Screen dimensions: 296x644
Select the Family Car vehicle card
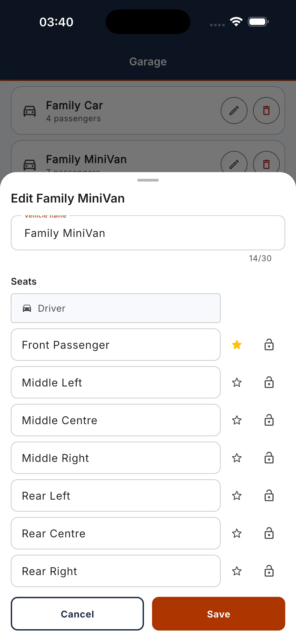(148, 110)
